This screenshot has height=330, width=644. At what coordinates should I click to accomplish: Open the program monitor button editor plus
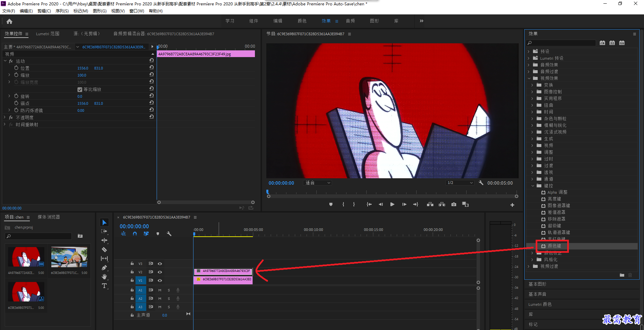click(x=512, y=205)
